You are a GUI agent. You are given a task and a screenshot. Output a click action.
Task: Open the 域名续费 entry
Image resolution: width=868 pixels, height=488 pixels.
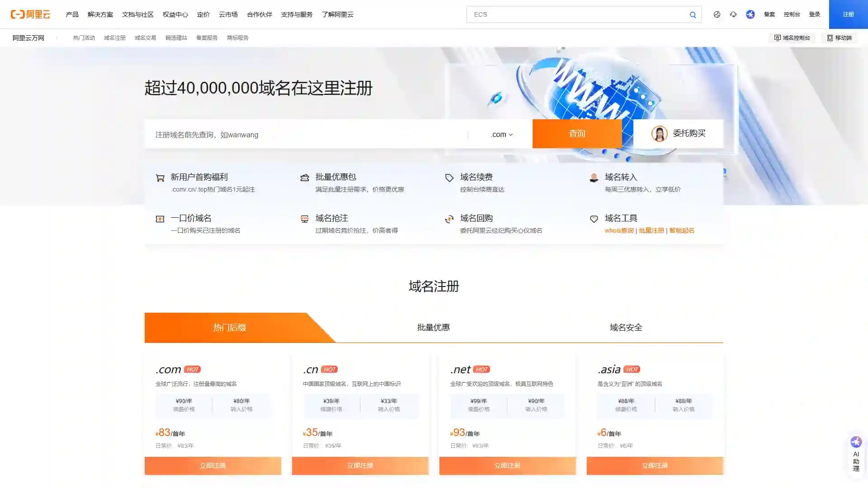tap(476, 177)
